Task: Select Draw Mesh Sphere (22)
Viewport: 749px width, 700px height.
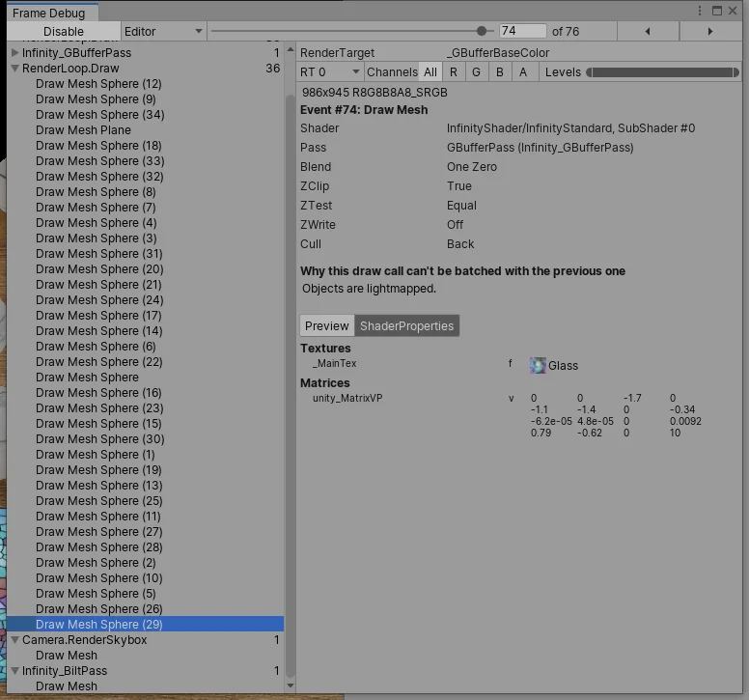Action: tap(146, 362)
